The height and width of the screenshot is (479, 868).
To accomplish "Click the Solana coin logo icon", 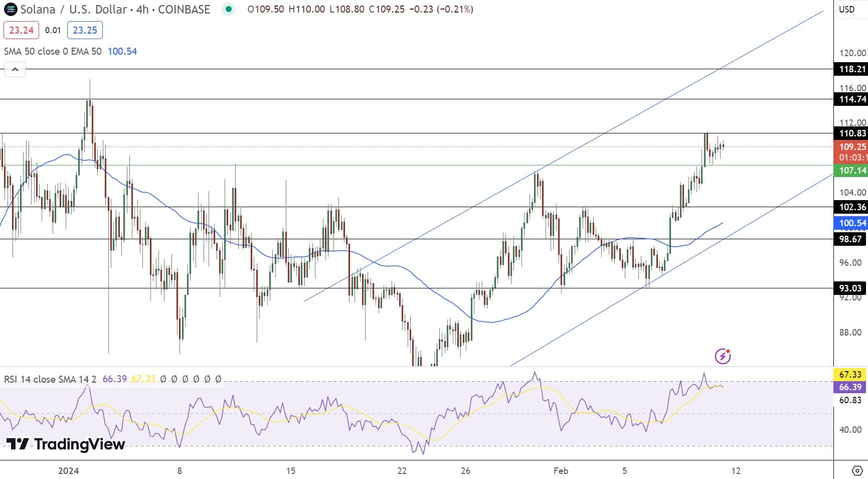I will point(11,9).
